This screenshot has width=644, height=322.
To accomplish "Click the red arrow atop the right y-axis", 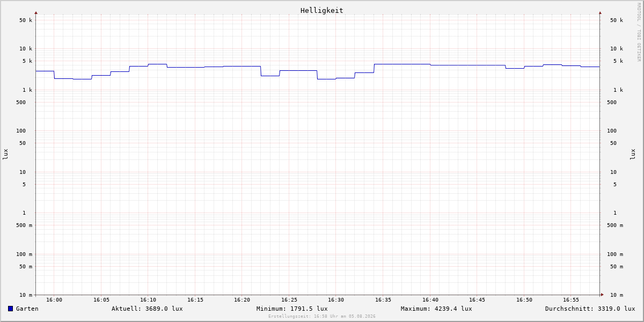I will [600, 12].
